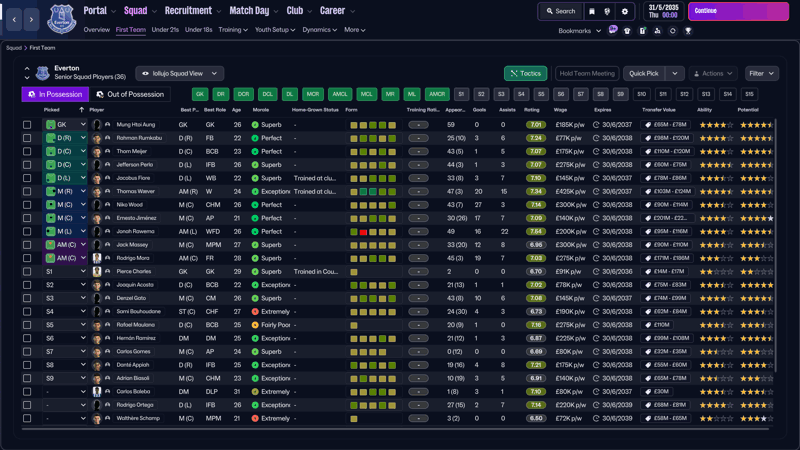Tick the checkbox for Mung Htoi Aung

pyautogui.click(x=27, y=124)
